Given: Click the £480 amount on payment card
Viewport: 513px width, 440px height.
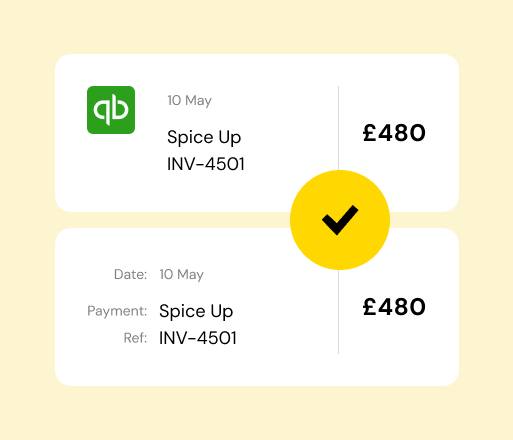Looking at the screenshot, I should tap(394, 307).
